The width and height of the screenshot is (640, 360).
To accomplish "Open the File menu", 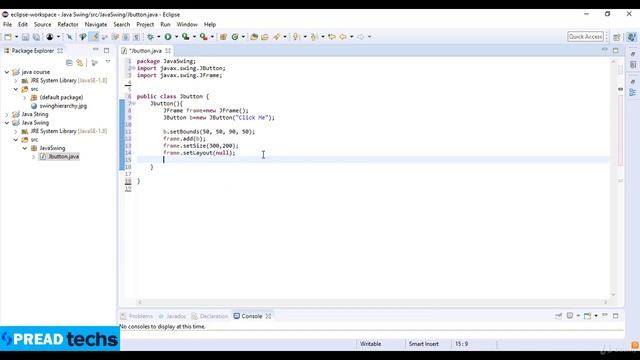I will coord(7,24).
